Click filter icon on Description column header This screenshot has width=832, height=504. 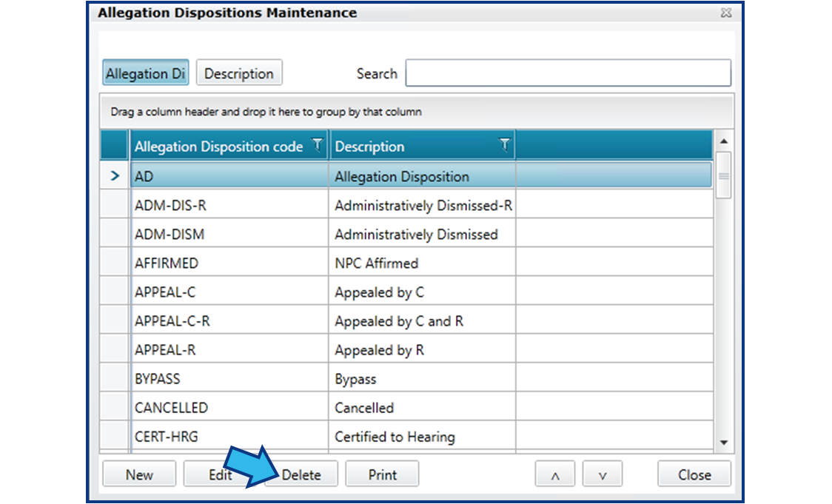coord(504,144)
